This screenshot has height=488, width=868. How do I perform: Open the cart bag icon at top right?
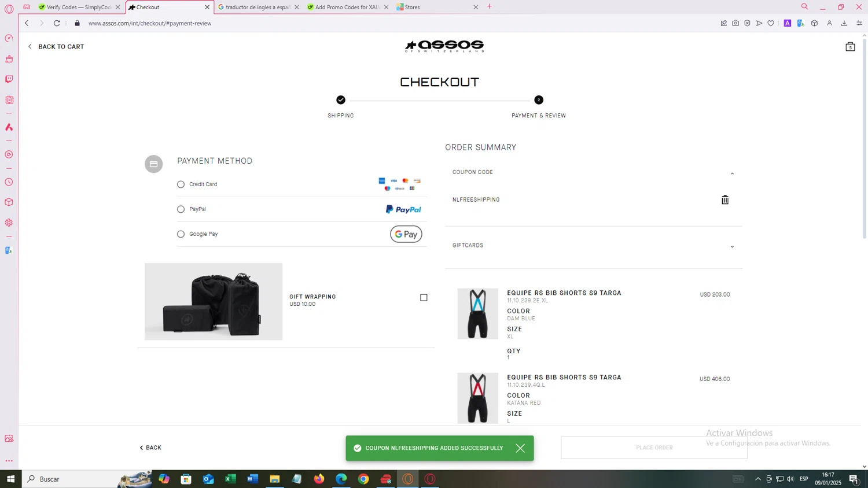[x=850, y=47]
